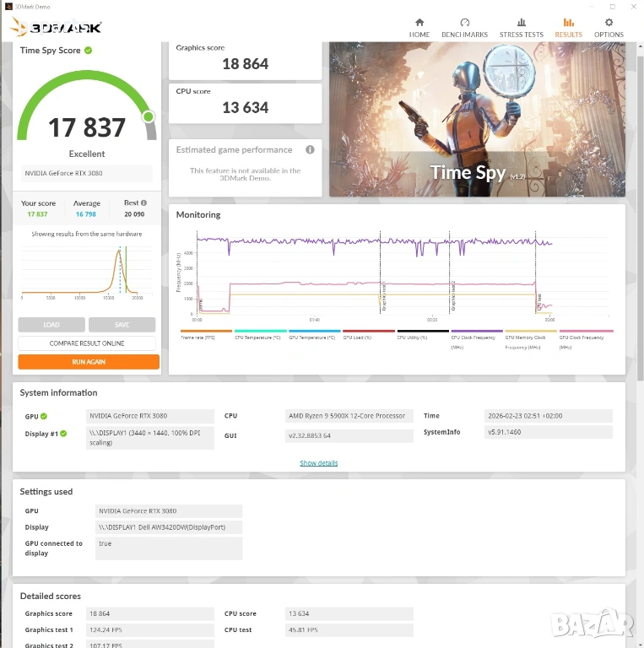
Task: Click info icon beside Estimated game performance
Action: pyautogui.click(x=310, y=149)
